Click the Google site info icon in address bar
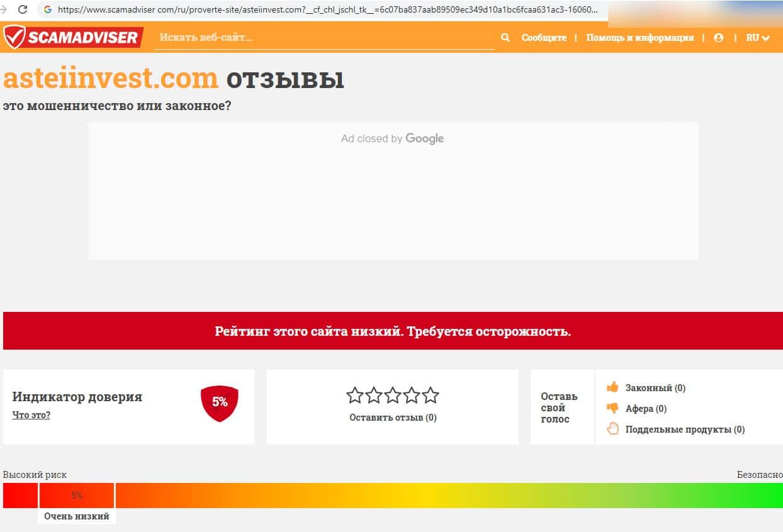This screenshot has height=532, width=783. (x=47, y=9)
